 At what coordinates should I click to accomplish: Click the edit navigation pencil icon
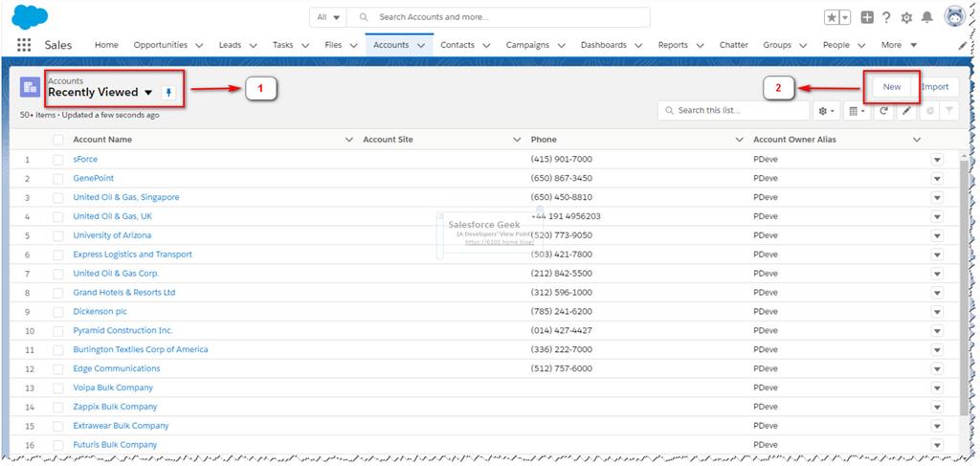point(963,45)
